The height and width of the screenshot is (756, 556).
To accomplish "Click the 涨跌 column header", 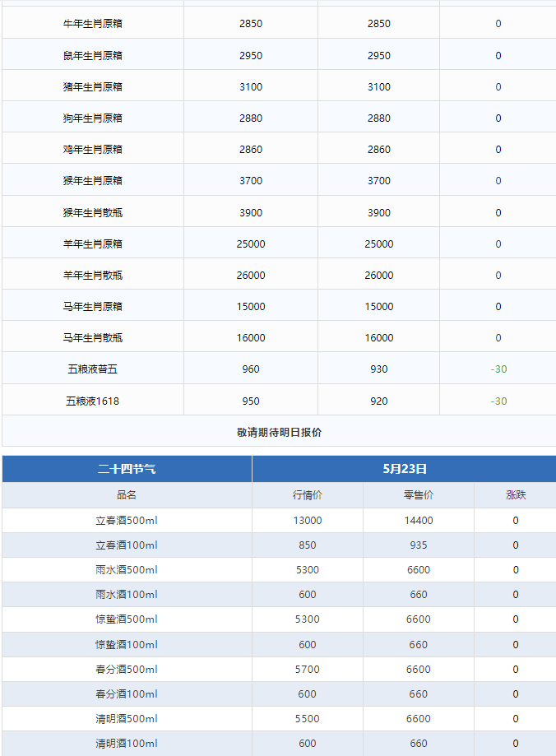I will [516, 495].
